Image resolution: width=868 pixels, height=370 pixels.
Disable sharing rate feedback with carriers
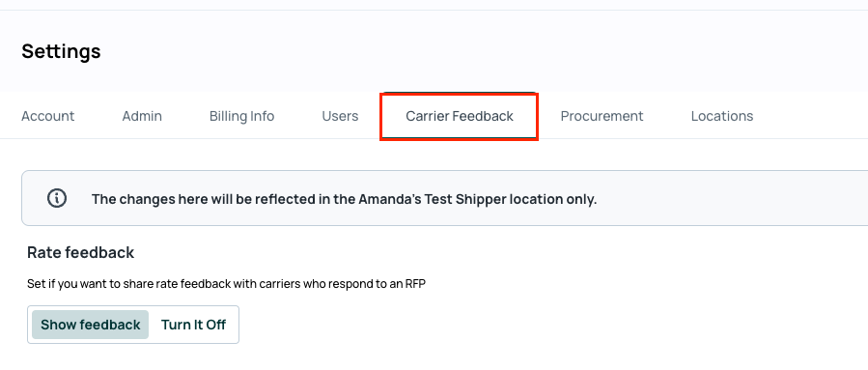point(193,325)
